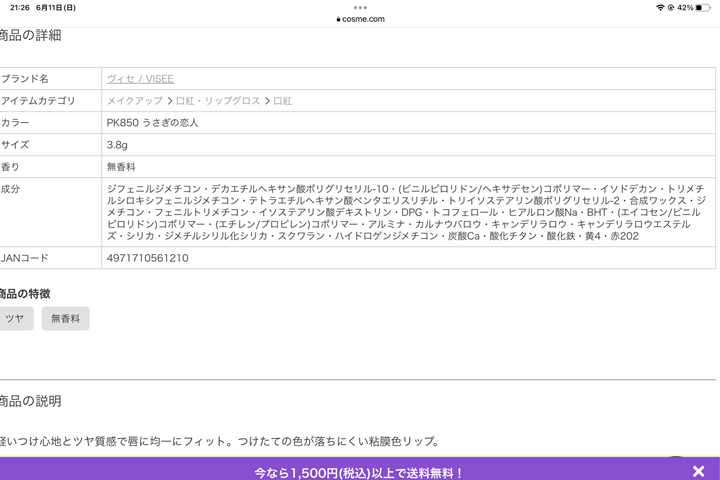720x480 pixels.
Task: Tap the サイズ row label
Action: (x=15, y=145)
